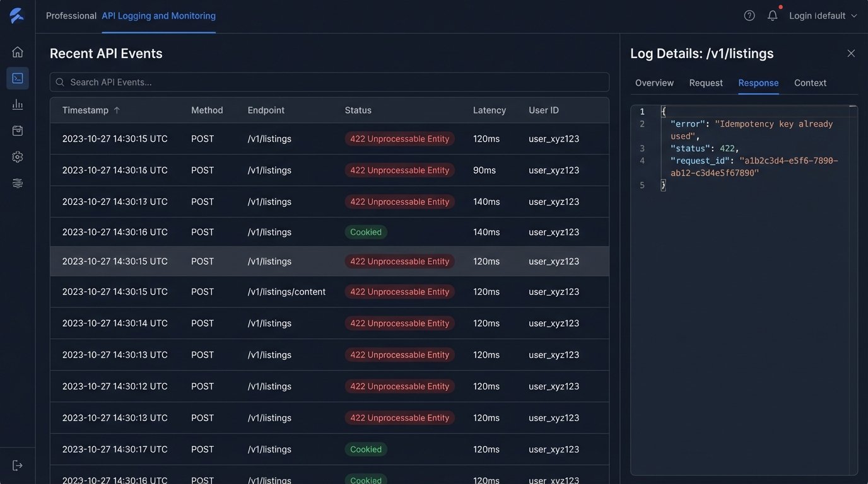868x484 pixels.
Task: Open the bar chart analytics sidebar icon
Action: pos(18,105)
